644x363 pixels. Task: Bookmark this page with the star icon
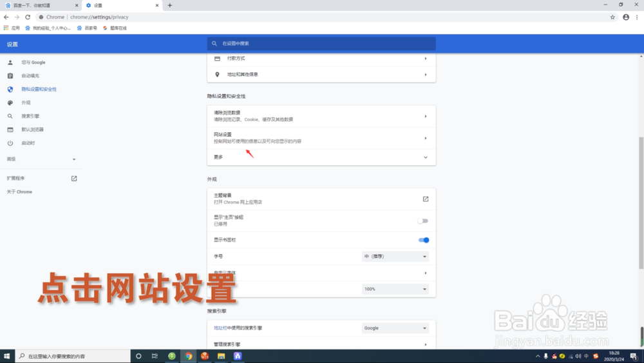612,17
